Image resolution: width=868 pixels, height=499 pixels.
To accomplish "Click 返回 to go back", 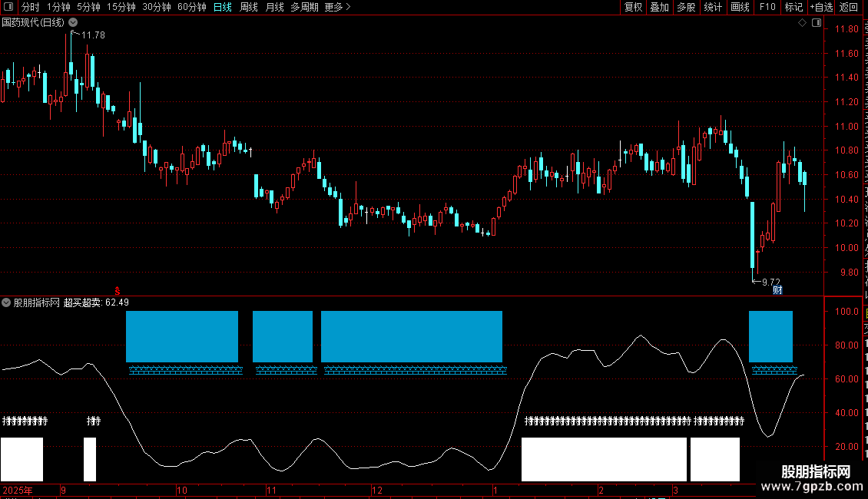I will click(849, 7).
